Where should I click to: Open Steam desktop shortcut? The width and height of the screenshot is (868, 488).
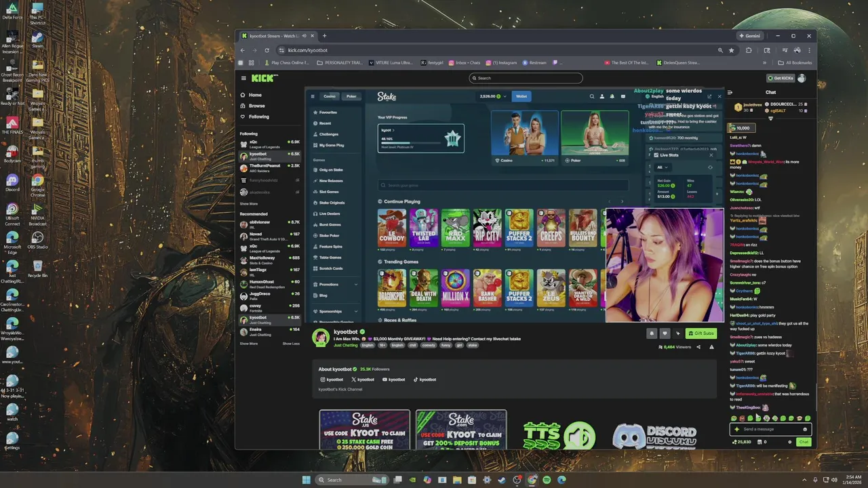click(x=37, y=39)
